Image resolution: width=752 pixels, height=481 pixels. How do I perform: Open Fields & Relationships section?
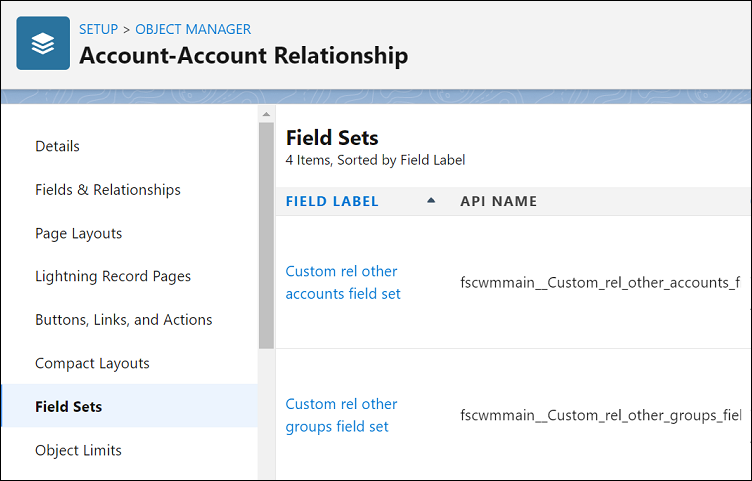point(108,190)
